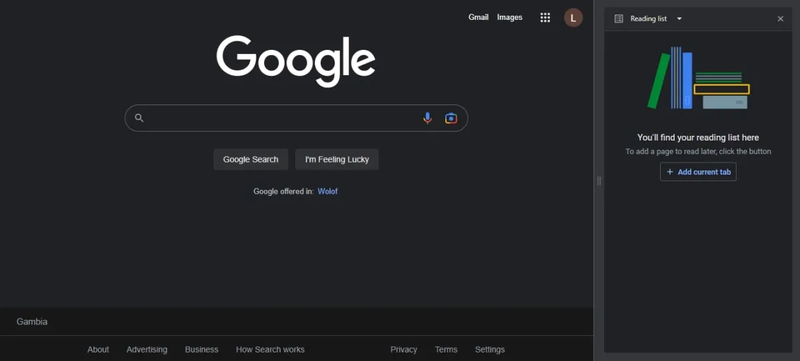Close the Reading list side panel
800x361 pixels.
[x=780, y=19]
